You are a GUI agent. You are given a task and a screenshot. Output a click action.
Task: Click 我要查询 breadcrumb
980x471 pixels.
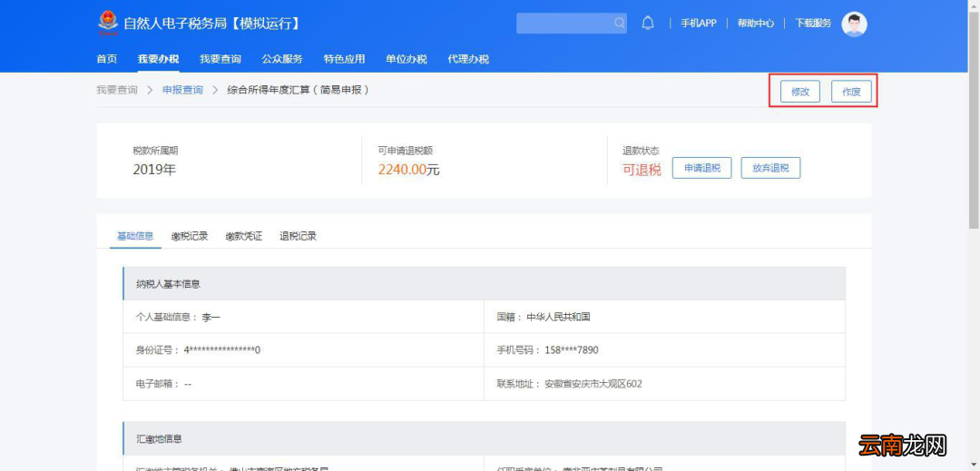117,90
